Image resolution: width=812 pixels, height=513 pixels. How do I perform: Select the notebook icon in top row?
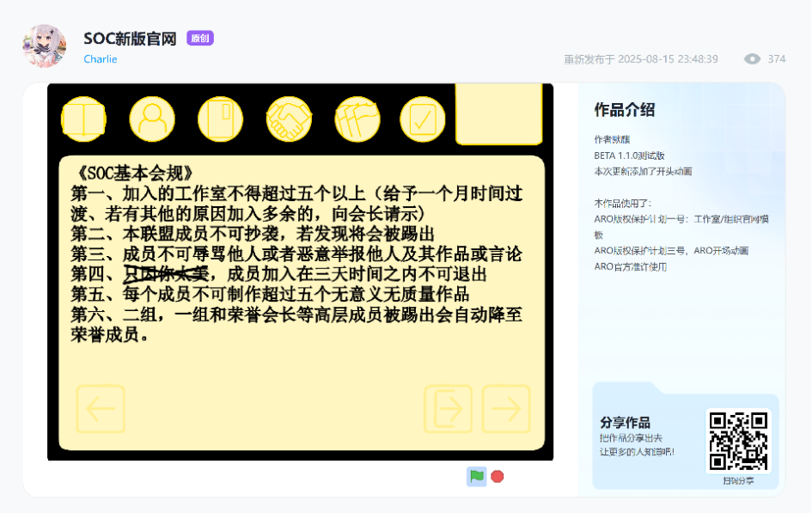click(x=220, y=119)
